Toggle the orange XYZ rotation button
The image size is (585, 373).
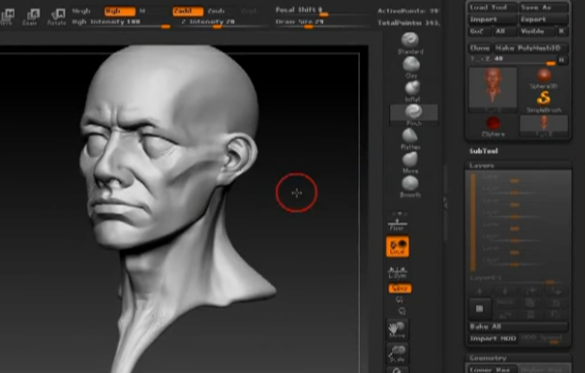[400, 288]
